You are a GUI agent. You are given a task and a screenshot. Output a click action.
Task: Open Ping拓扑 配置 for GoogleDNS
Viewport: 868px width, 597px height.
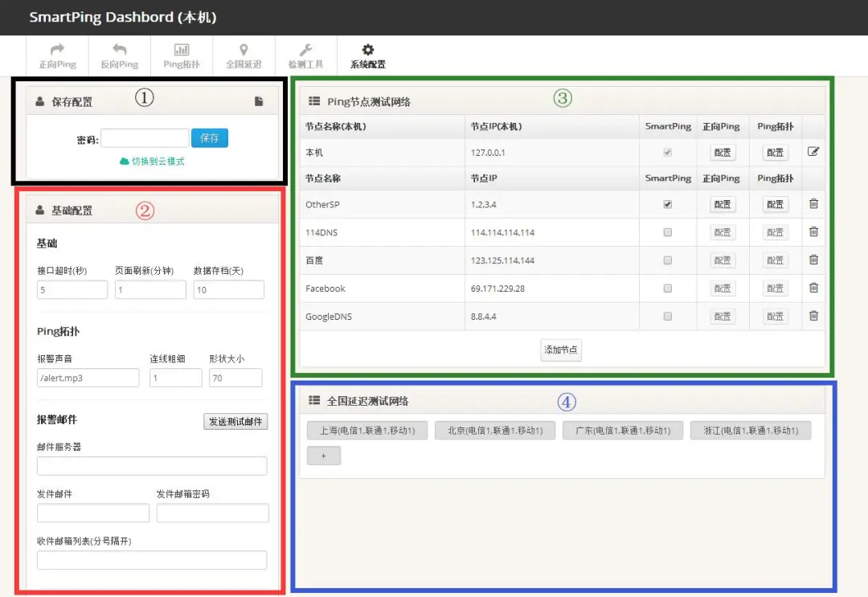(x=775, y=317)
